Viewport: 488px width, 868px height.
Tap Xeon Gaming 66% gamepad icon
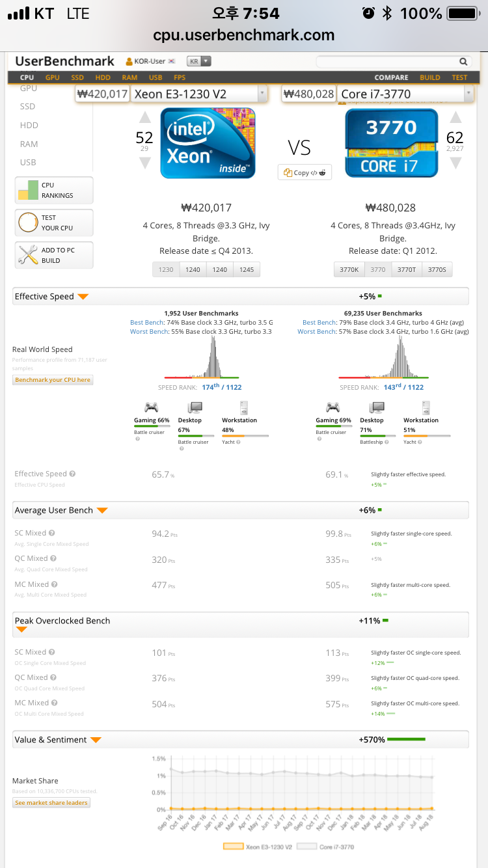(152, 407)
